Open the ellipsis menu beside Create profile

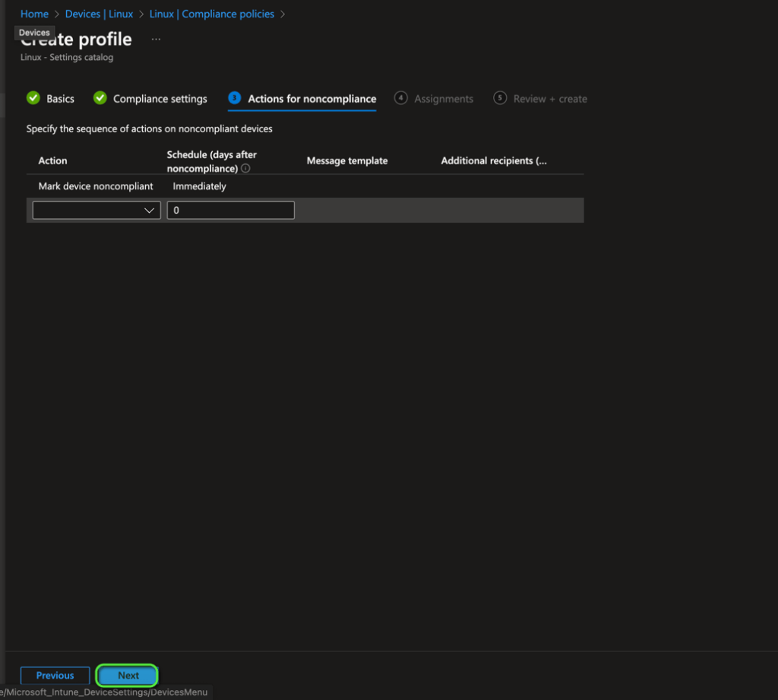click(x=156, y=39)
